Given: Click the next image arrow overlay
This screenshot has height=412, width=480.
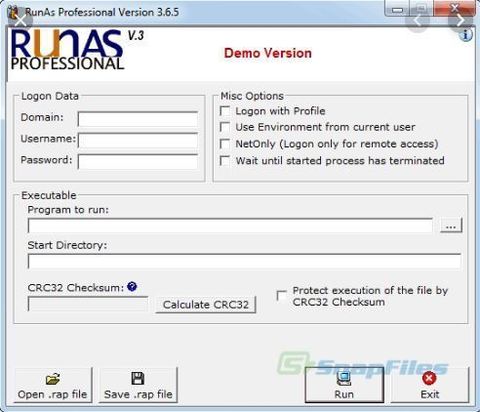Looking at the screenshot, I should 460,21.
